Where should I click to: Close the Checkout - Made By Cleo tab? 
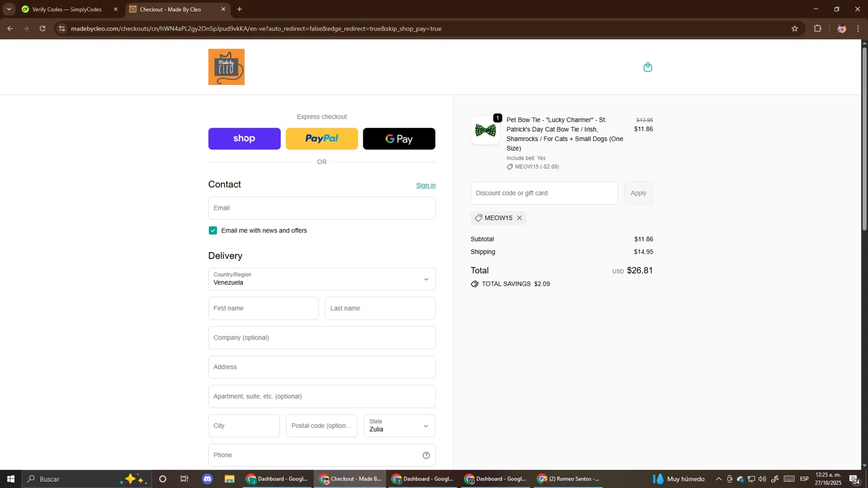click(x=223, y=9)
